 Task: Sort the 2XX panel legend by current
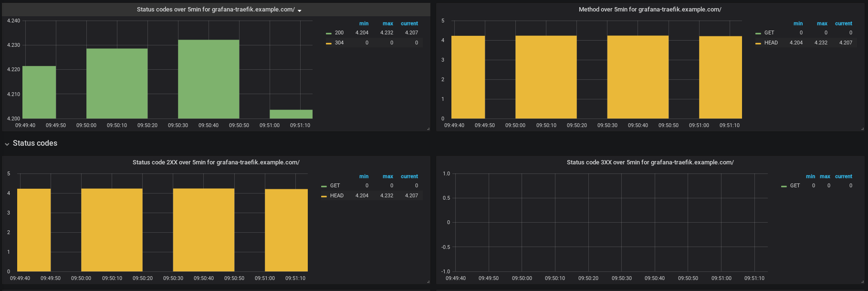[x=409, y=176]
